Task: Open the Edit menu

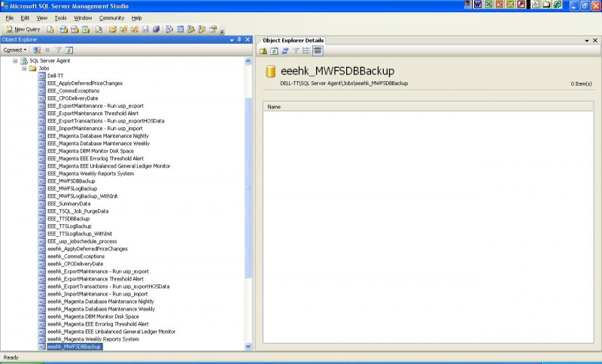Action: [x=25, y=18]
